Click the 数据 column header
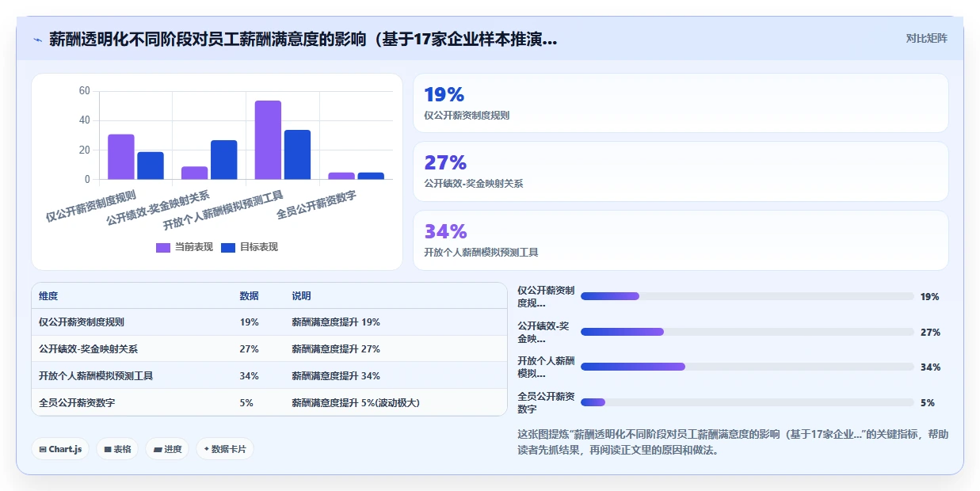Image resolution: width=980 pixels, height=491 pixels. pyautogui.click(x=250, y=296)
